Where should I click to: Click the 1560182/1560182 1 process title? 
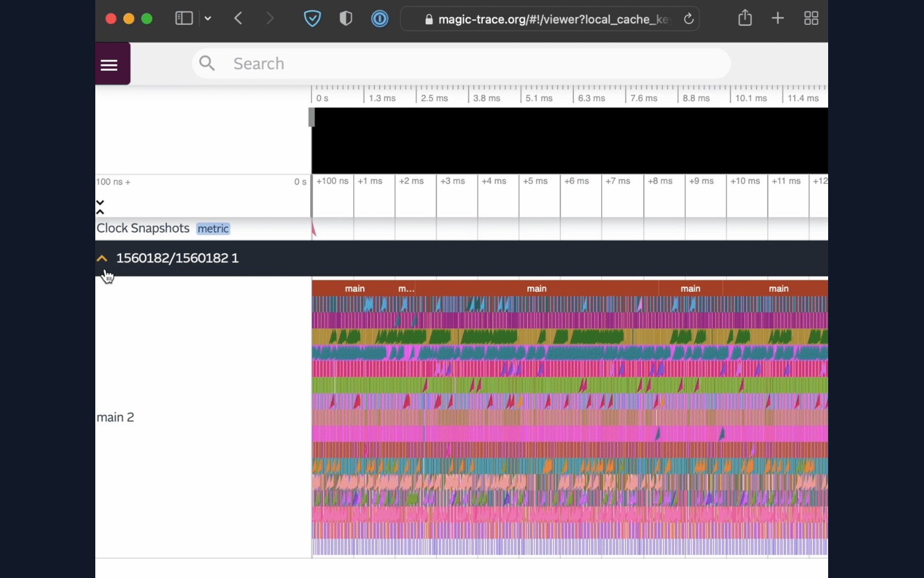[x=177, y=258]
